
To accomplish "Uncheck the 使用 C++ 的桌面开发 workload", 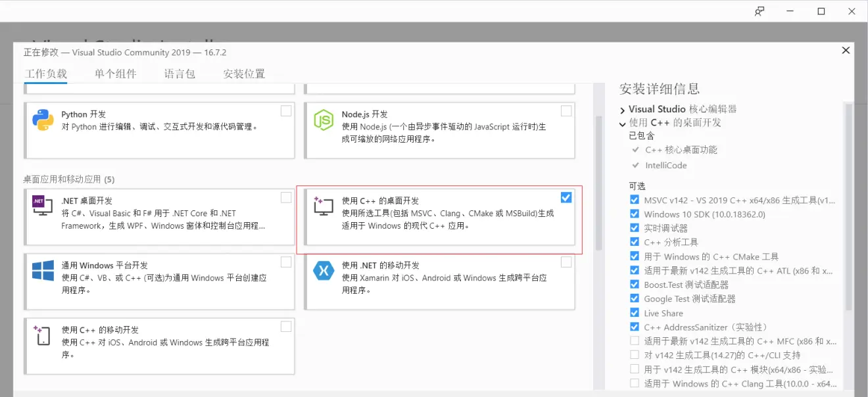I will [x=566, y=197].
